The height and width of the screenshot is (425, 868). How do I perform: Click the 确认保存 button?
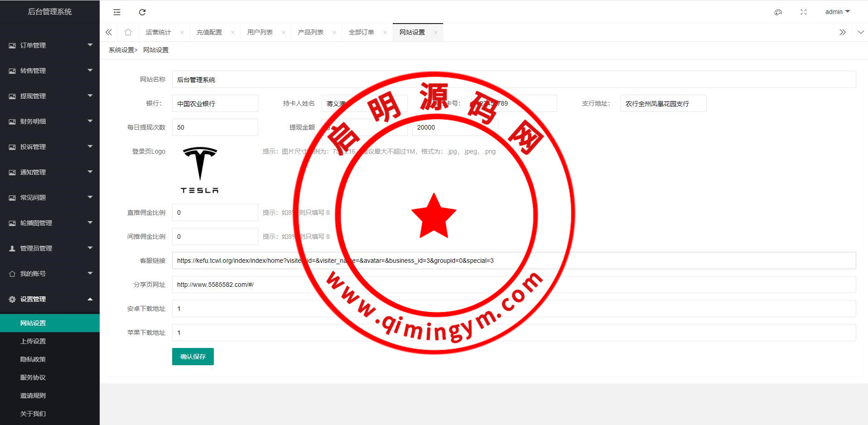[x=193, y=357]
